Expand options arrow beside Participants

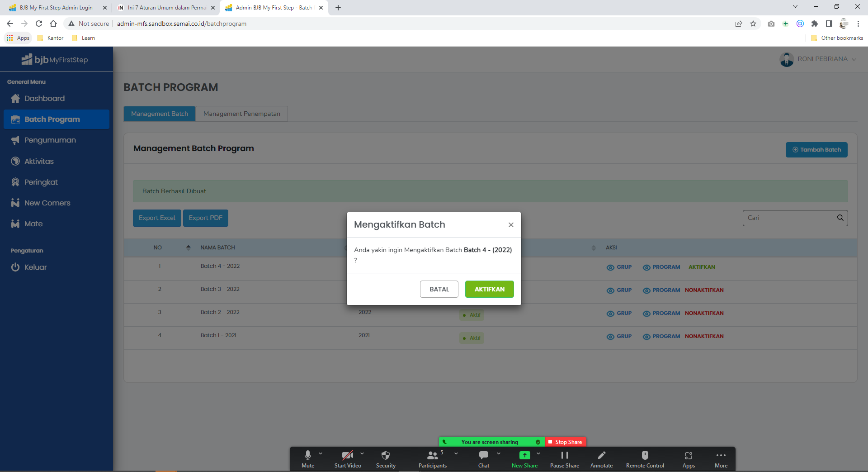pos(456,453)
